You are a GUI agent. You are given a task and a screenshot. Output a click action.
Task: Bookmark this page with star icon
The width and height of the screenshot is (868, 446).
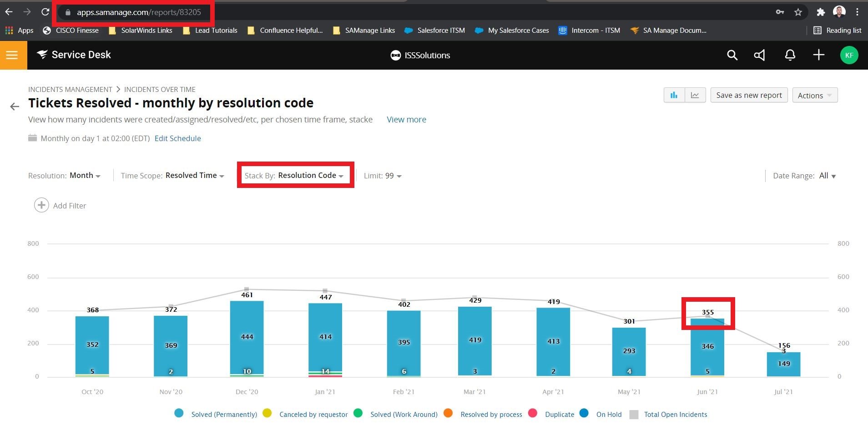798,12
